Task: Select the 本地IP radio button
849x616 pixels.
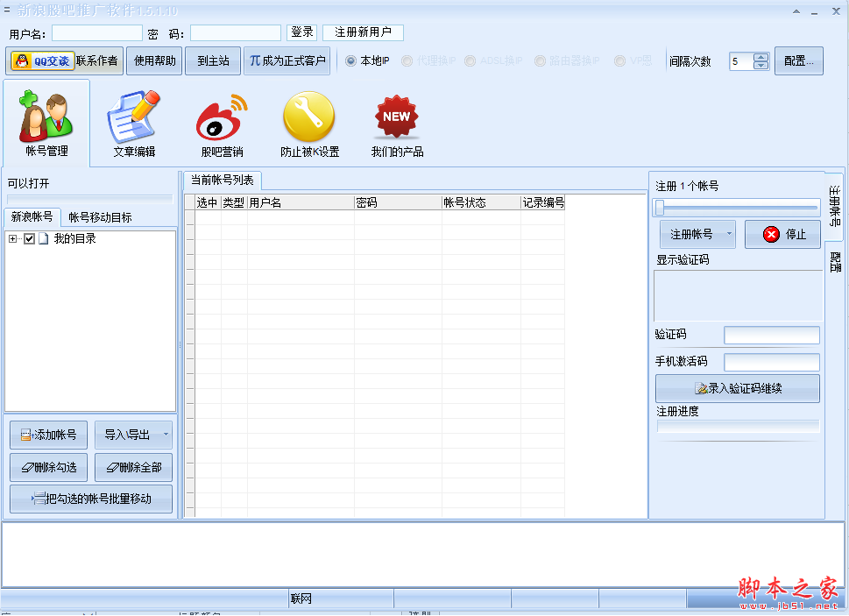Action: [350, 61]
